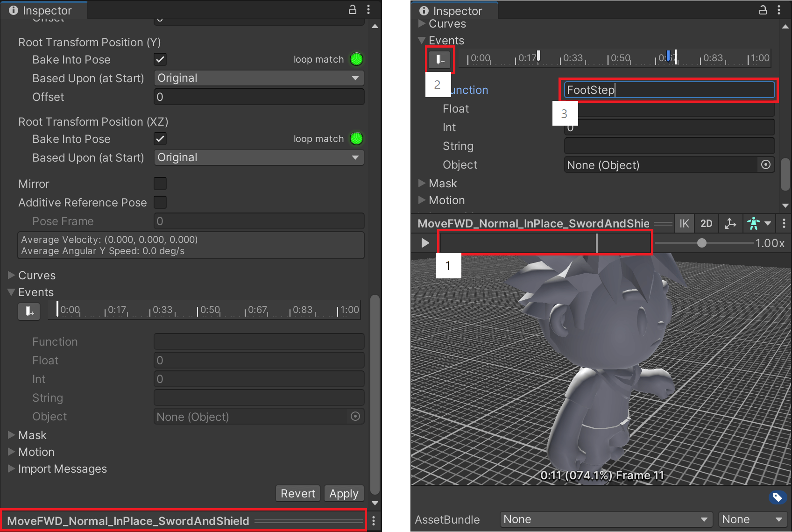792x532 pixels.
Task: Open avatar preview model selector
Action: click(759, 223)
